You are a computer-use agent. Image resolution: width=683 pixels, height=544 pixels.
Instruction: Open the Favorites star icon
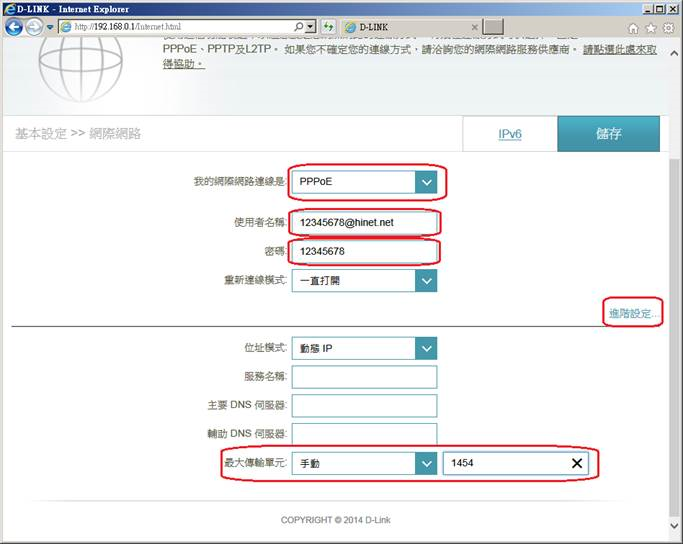click(x=650, y=28)
